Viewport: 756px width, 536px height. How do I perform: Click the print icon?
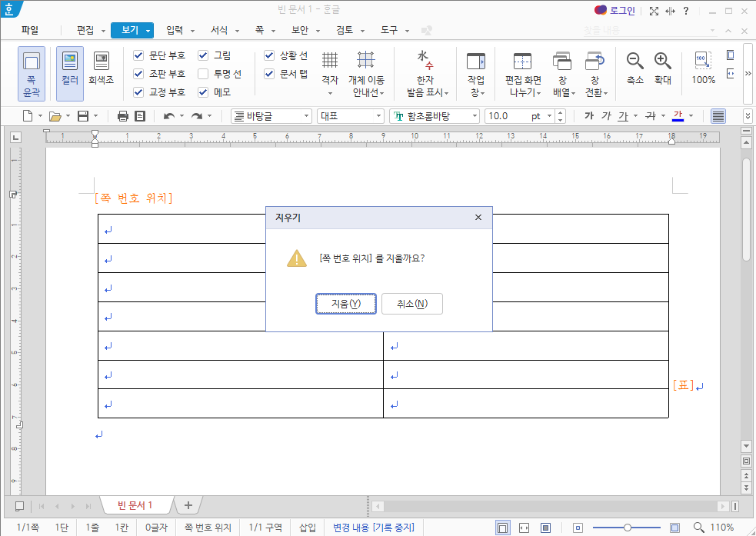[123, 116]
